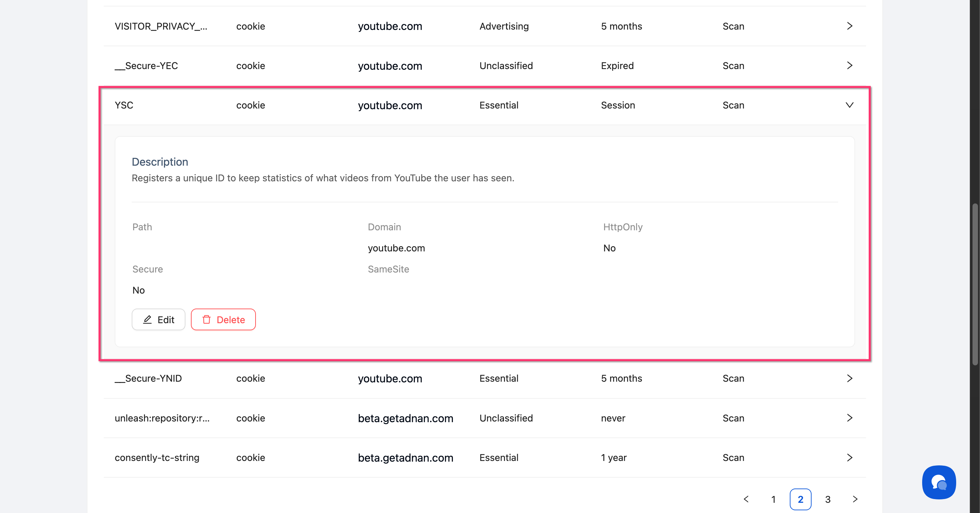Click the youtube.com domain in __Secure-YNID row
Viewport: 980px width, 513px height.
point(390,378)
